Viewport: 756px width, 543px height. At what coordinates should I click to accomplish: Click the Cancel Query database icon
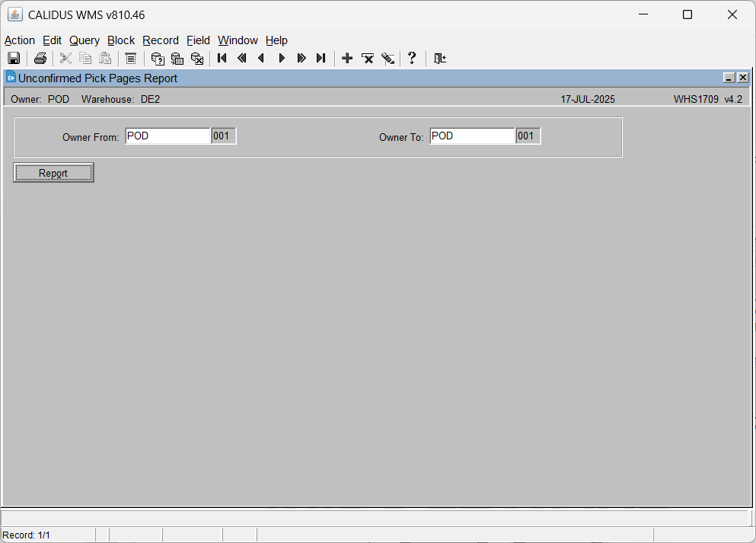(x=197, y=59)
